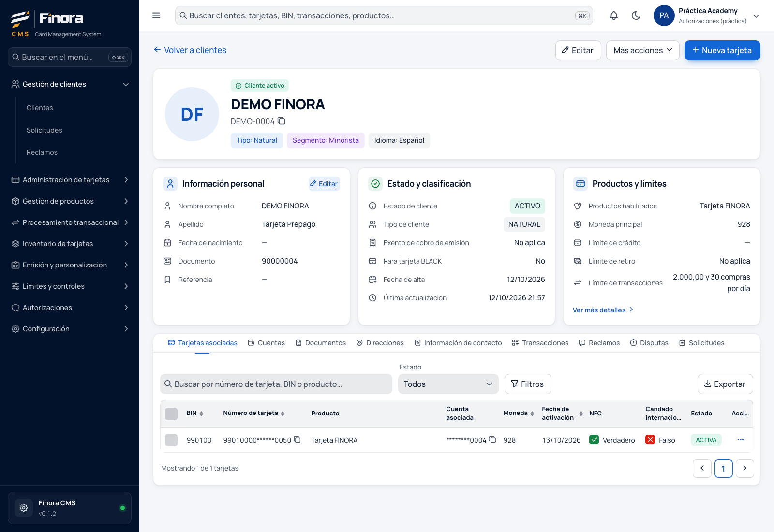Focus card number search field
This screenshot has width=774, height=532.
pyautogui.click(x=276, y=384)
